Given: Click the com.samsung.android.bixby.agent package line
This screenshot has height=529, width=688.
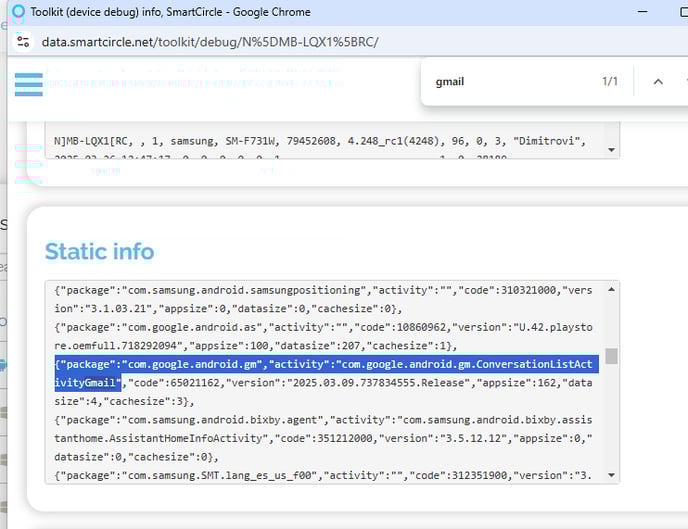Looking at the screenshot, I should [x=323, y=420].
